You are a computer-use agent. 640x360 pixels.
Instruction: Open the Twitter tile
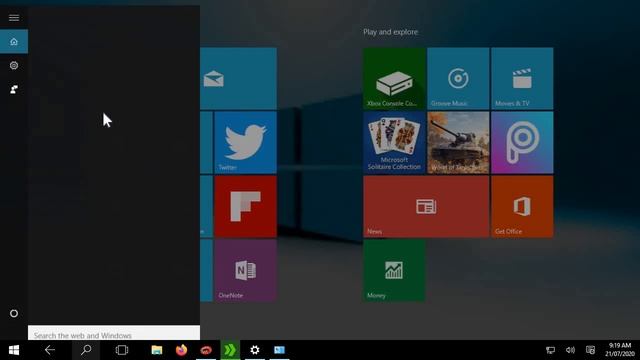pos(246,142)
